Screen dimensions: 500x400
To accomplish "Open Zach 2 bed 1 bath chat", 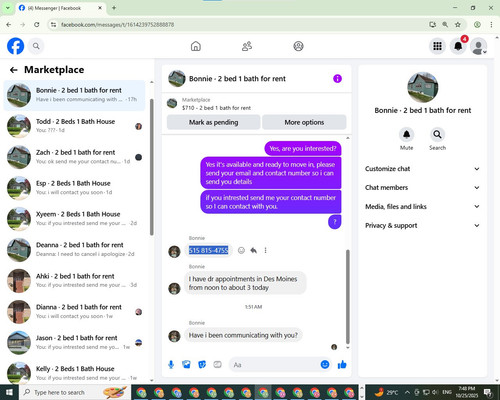I will tap(74, 157).
